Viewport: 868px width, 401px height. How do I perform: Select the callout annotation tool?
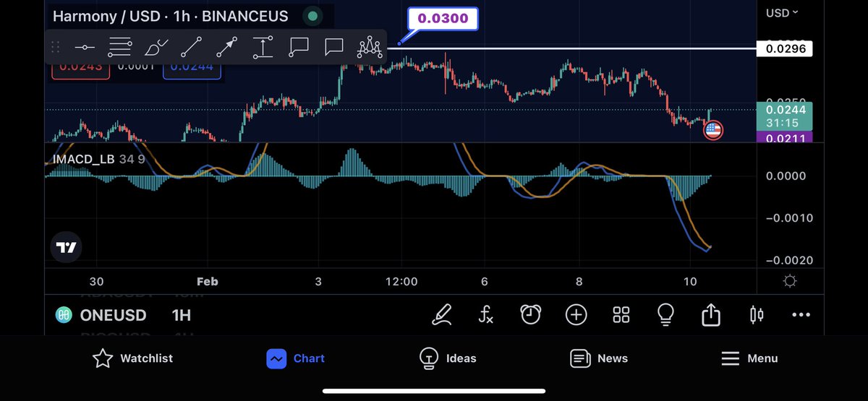(x=298, y=48)
